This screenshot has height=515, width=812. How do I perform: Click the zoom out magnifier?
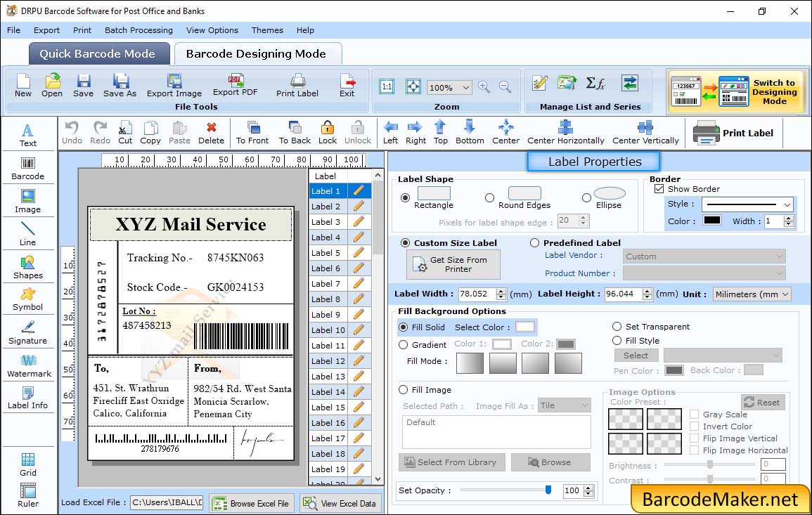pyautogui.click(x=505, y=87)
